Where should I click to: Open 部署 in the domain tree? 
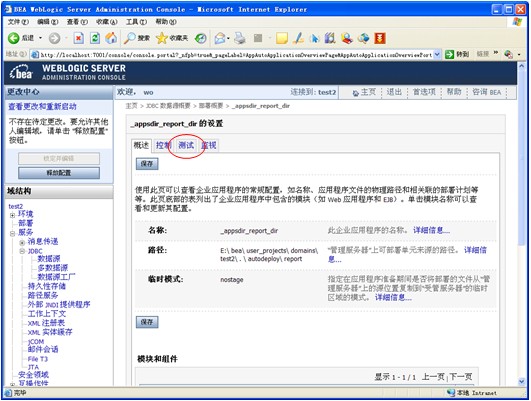pyautogui.click(x=26, y=223)
